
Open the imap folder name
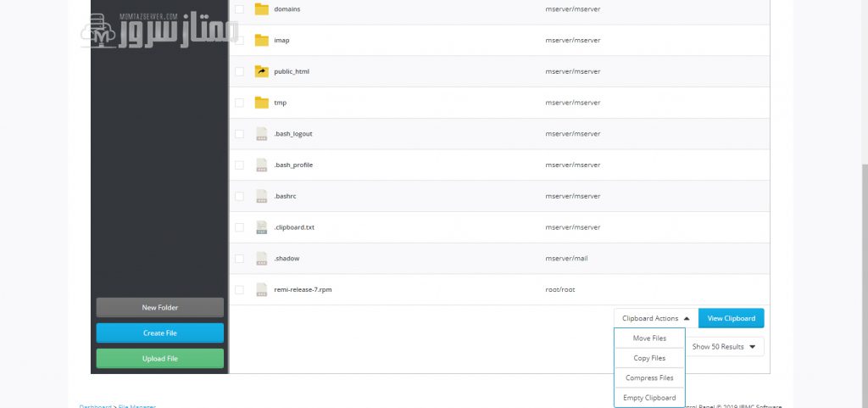click(281, 41)
